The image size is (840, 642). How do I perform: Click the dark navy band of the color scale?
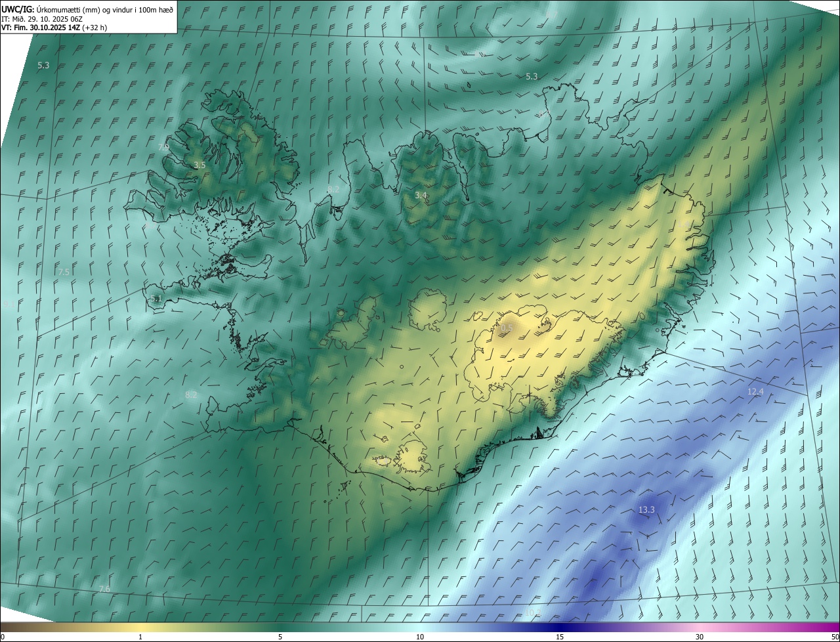[x=561, y=626]
